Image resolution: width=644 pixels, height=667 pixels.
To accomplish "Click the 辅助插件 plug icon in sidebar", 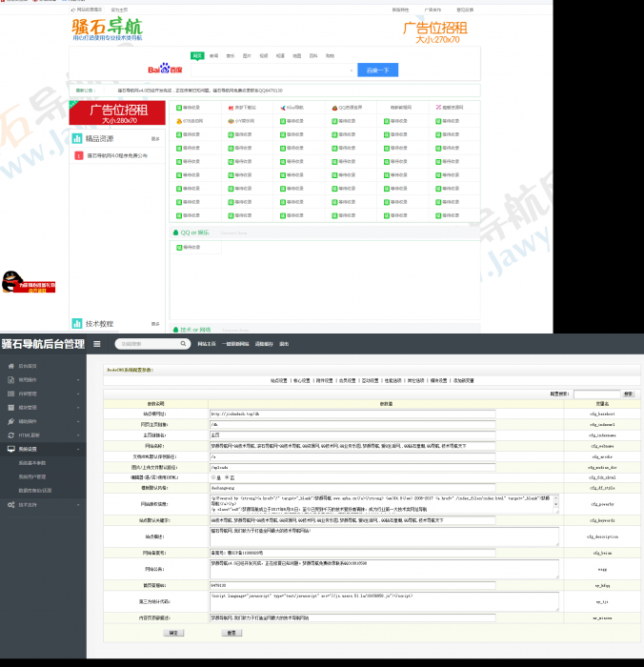I will (10, 421).
